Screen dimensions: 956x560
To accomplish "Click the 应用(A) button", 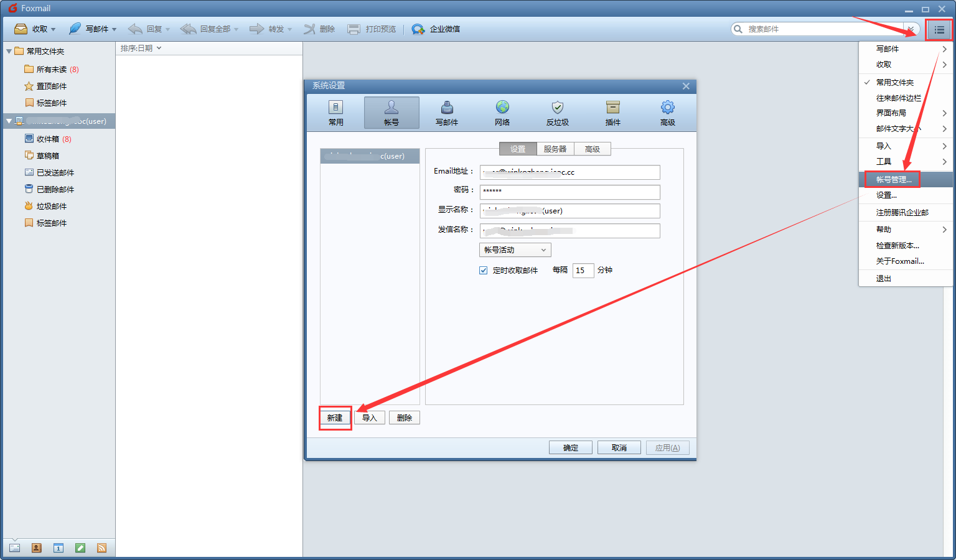I will (x=668, y=448).
